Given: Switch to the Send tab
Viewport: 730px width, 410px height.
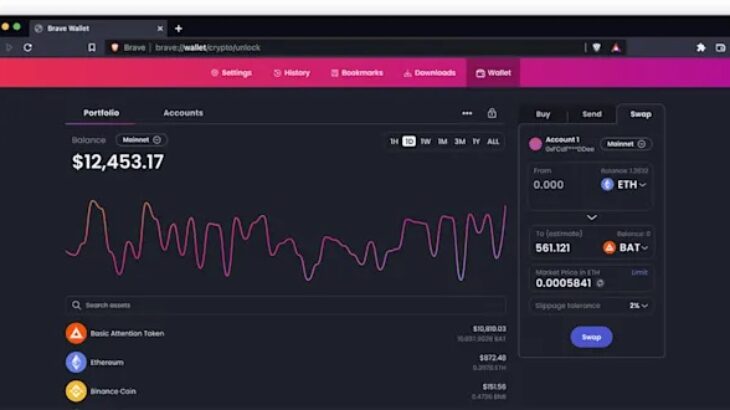Looking at the screenshot, I should [x=592, y=114].
